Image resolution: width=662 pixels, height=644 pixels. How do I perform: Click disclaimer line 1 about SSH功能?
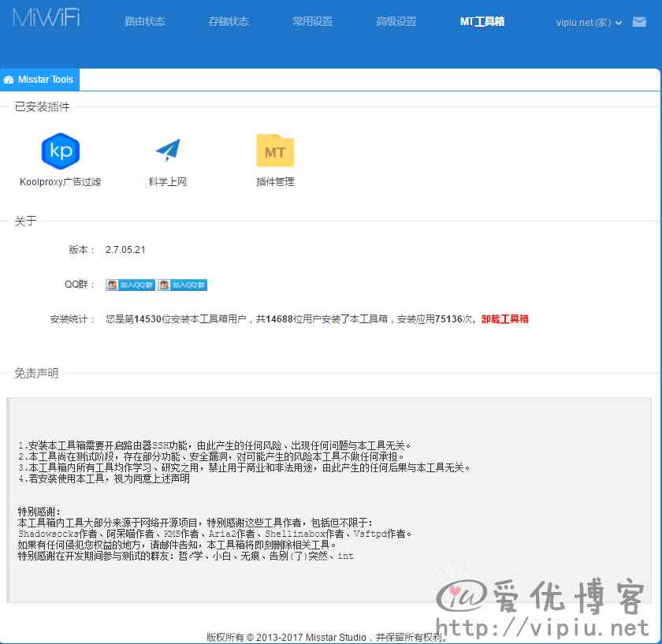coord(214,445)
